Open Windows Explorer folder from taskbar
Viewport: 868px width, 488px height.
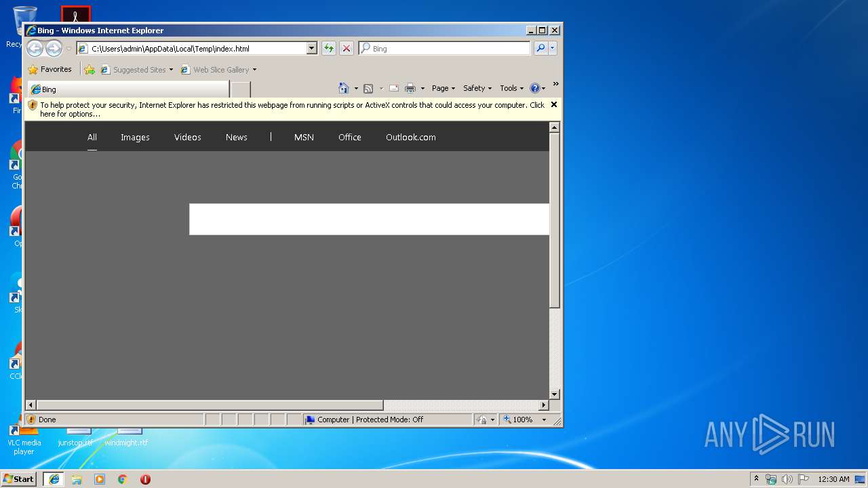(x=77, y=479)
